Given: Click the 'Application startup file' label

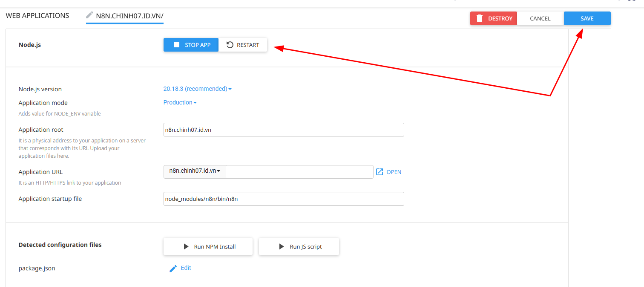Looking at the screenshot, I should pyautogui.click(x=50, y=199).
